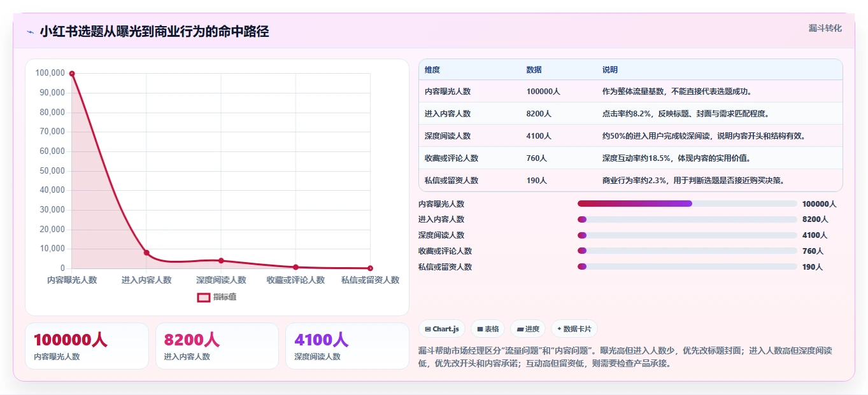The width and height of the screenshot is (868, 395).
Task: Click the 进入内容人数 progress bar
Action: click(x=687, y=219)
